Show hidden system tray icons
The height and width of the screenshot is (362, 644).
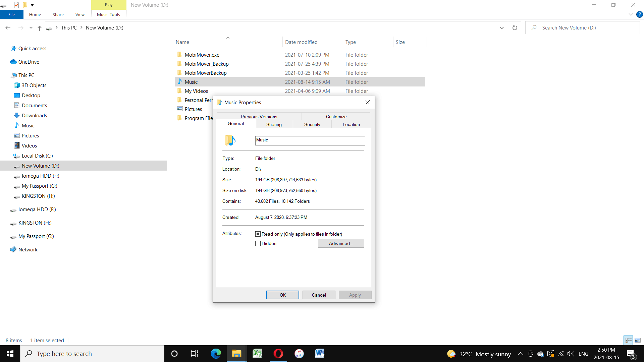[x=520, y=354]
